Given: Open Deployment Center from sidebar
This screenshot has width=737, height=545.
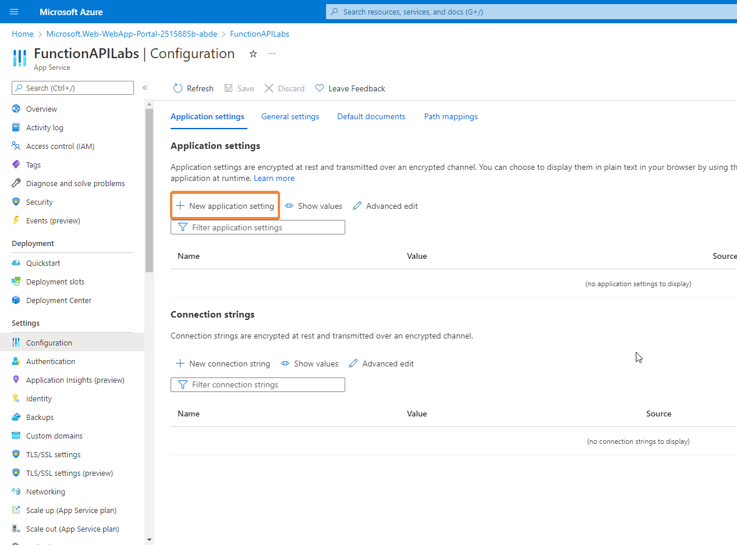Looking at the screenshot, I should click(x=58, y=300).
